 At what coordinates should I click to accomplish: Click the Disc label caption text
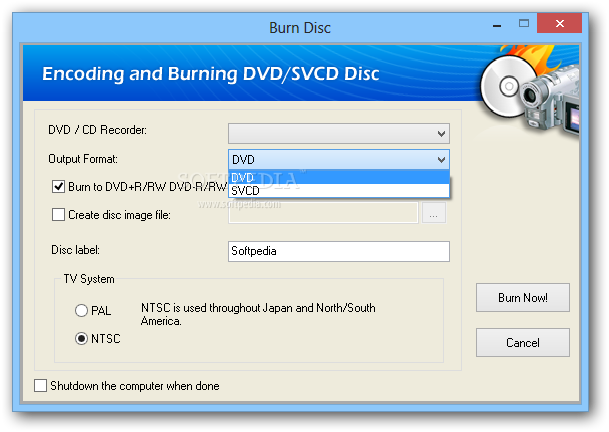coord(76,250)
